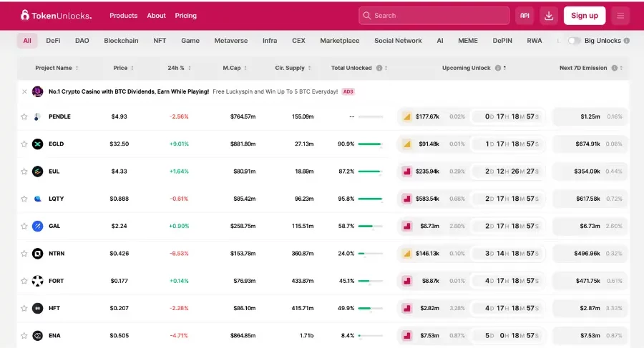This screenshot has height=348, width=644.
Task: Click the Upcoming Unlock info icon
Action: coord(498,68)
